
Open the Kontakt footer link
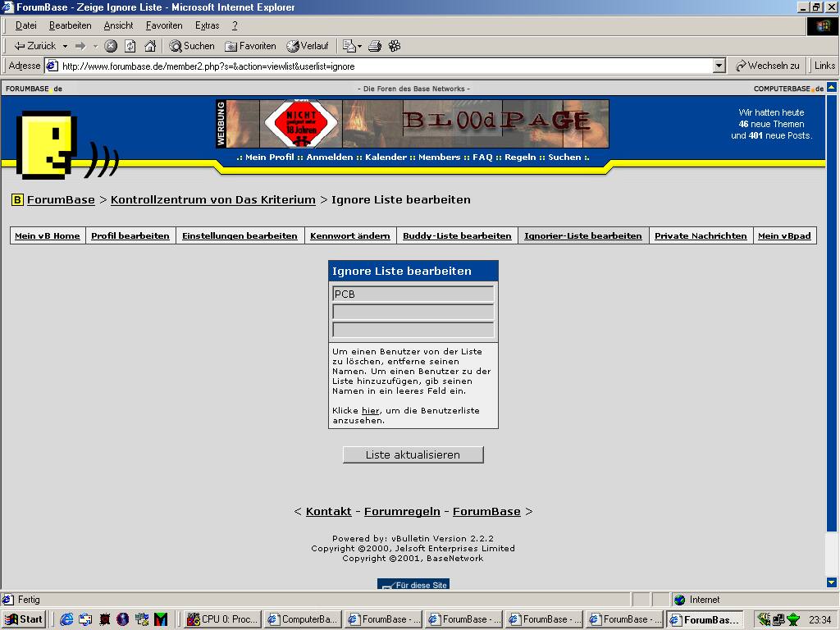click(x=328, y=512)
